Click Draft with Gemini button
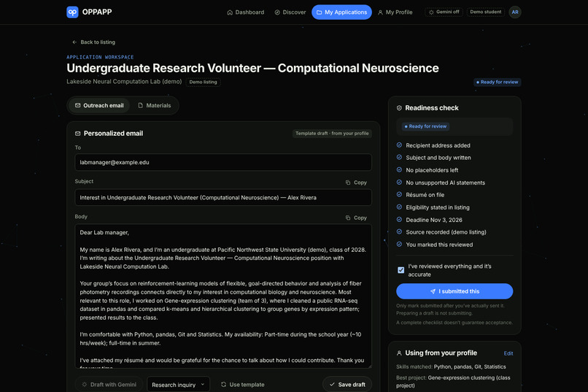This screenshot has height=392, width=588. (109, 385)
